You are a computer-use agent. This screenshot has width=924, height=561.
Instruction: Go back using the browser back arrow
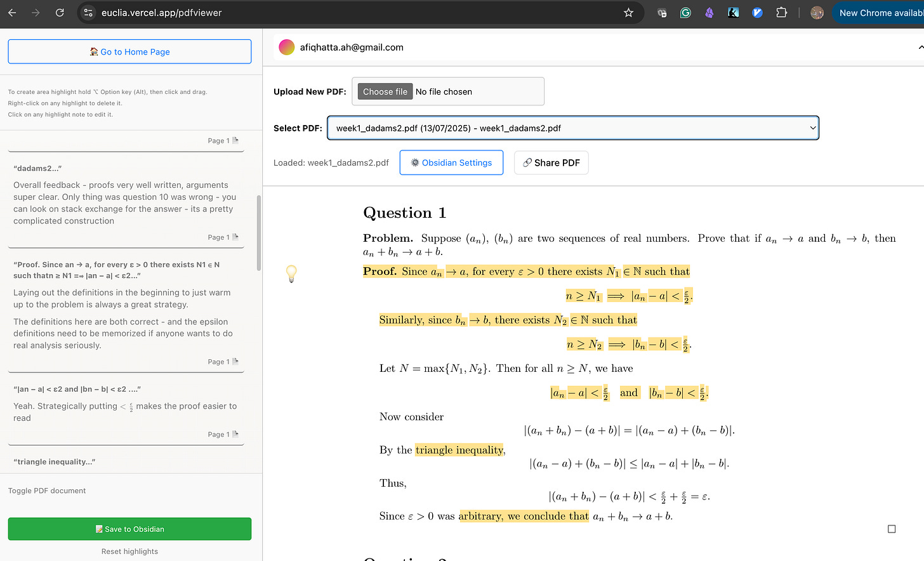click(12, 13)
